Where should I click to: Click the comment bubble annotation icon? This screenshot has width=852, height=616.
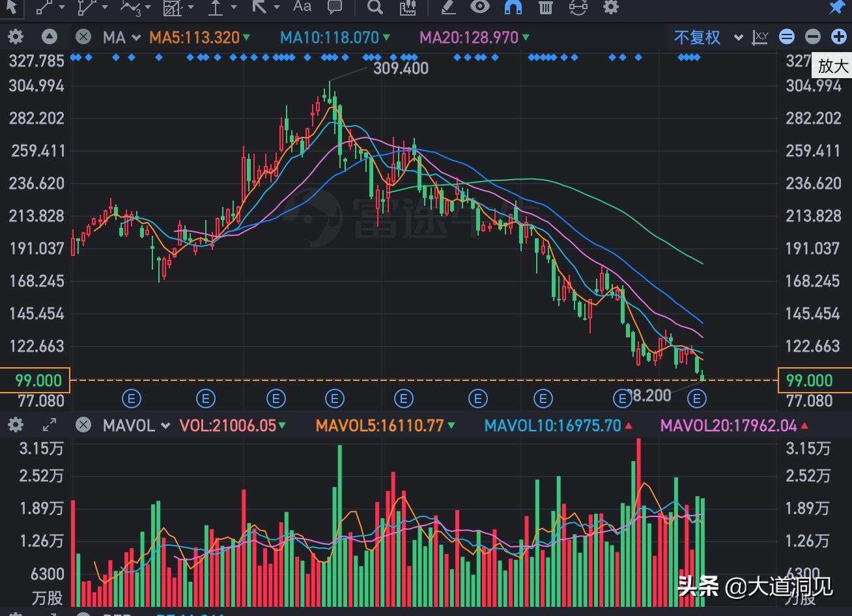click(334, 7)
